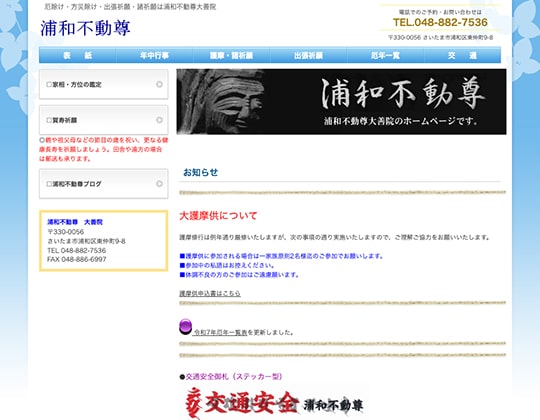Open the 厄年一覧 navigation item
Image resolution: width=540 pixels, height=420 pixels.
pyautogui.click(x=385, y=55)
